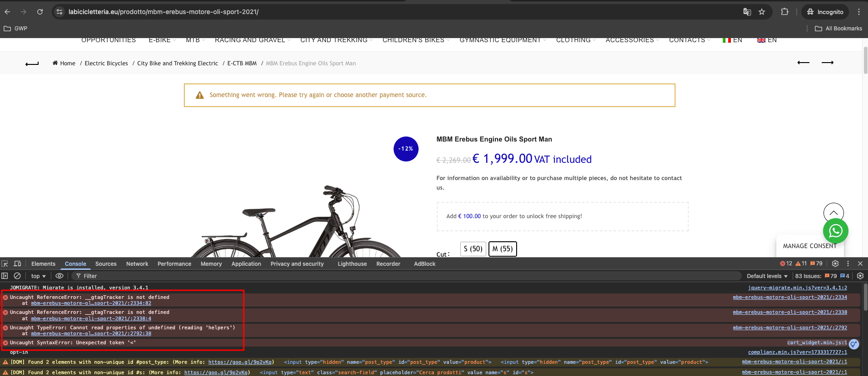Open Default levels dropdown

[x=767, y=276]
